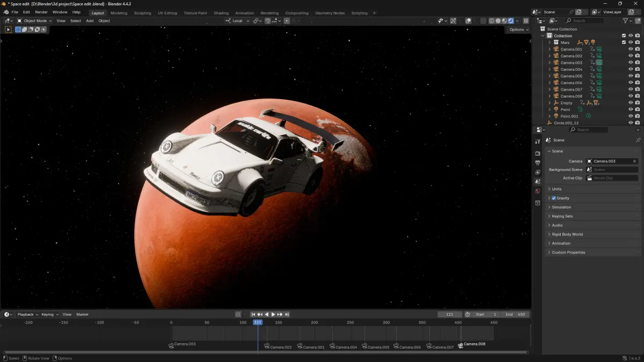Open the Output properties tab
This screenshot has height=362, width=644.
pos(538,162)
